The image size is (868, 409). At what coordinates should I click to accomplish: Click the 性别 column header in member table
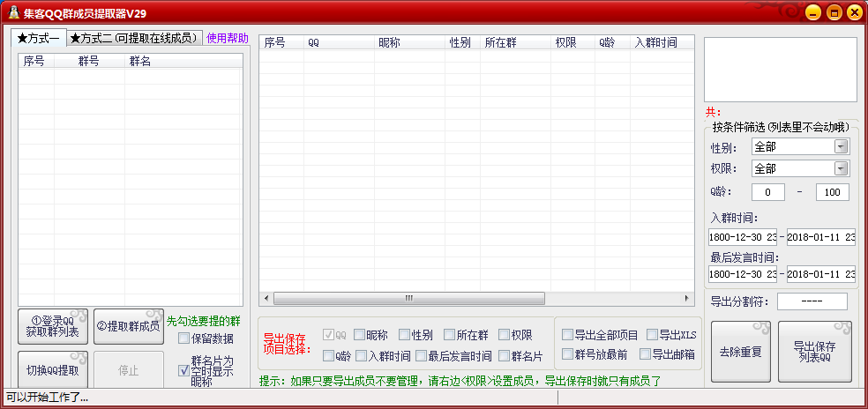462,42
